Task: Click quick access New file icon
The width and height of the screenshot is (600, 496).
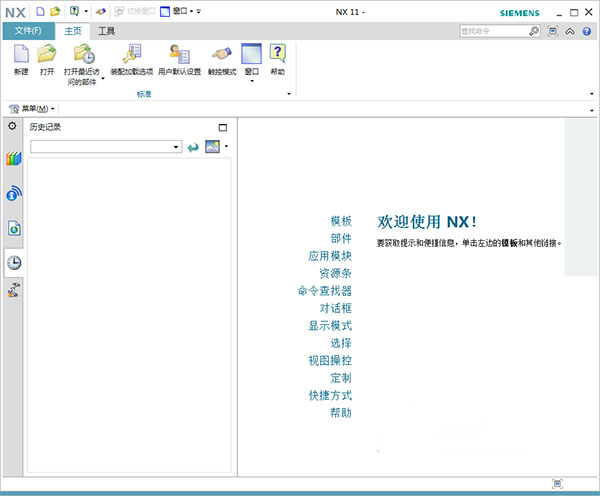Action: click(x=40, y=11)
